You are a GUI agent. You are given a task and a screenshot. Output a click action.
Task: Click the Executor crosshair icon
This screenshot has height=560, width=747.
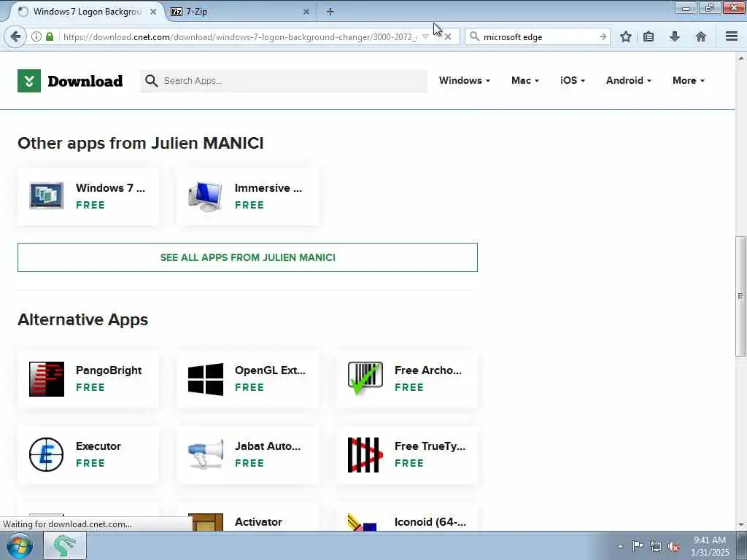pos(46,455)
